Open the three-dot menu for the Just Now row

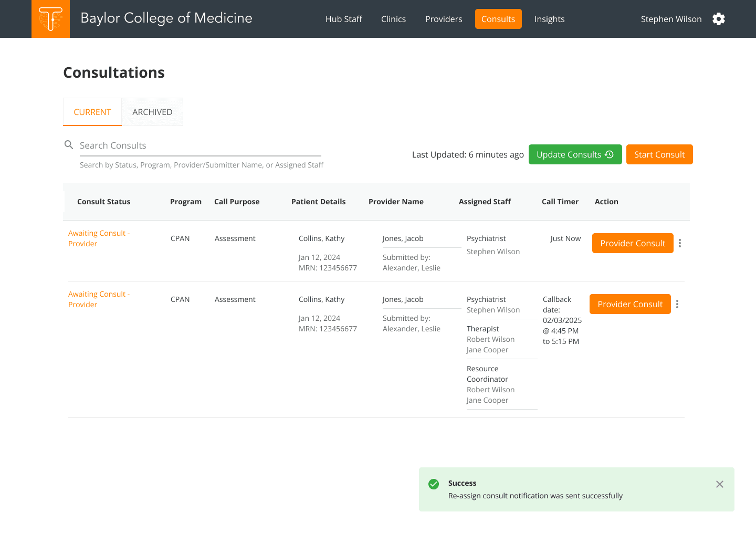click(680, 243)
